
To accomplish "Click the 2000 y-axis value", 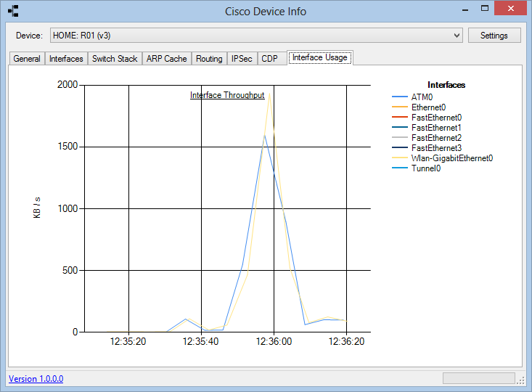I will pos(67,84).
